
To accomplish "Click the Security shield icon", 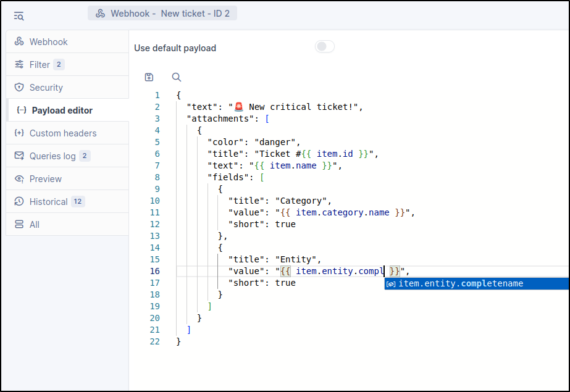I will 19,88.
